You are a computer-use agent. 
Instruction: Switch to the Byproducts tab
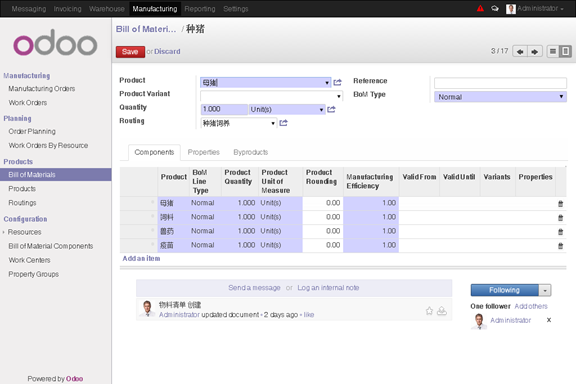251,152
